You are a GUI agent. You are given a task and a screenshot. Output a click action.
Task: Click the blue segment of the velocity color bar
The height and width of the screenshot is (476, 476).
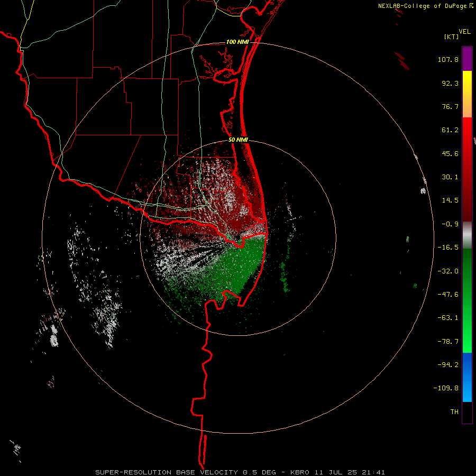(x=467, y=377)
